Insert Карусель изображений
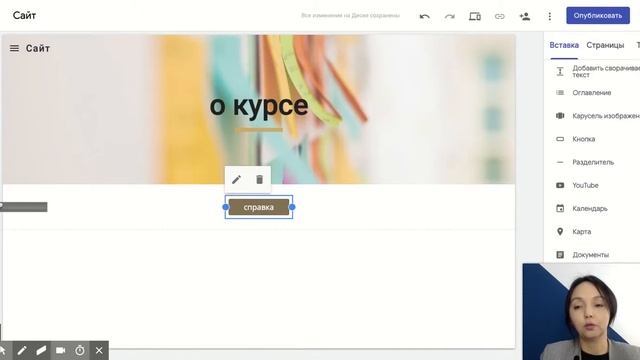Viewport: 640px width, 360px height. click(598, 116)
